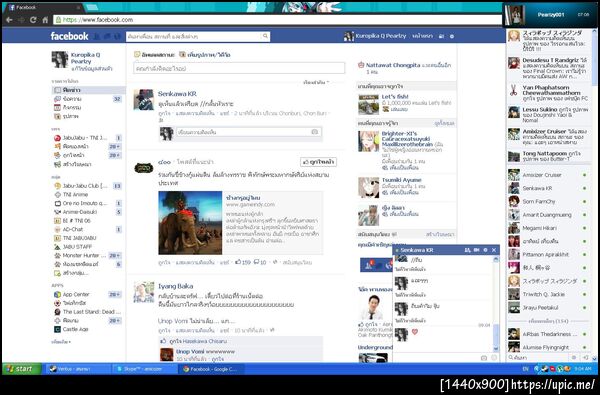
Task: Open the news feed sort dropdown
Action: pos(316,82)
